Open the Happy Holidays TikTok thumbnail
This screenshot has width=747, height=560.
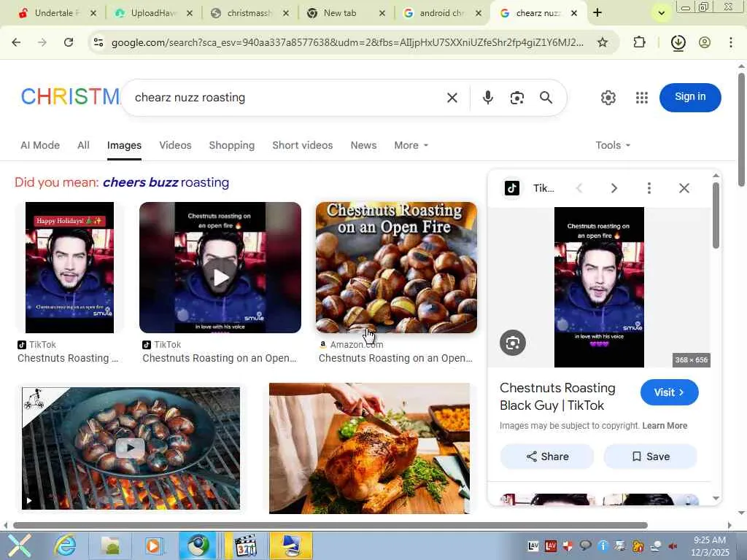(69, 268)
